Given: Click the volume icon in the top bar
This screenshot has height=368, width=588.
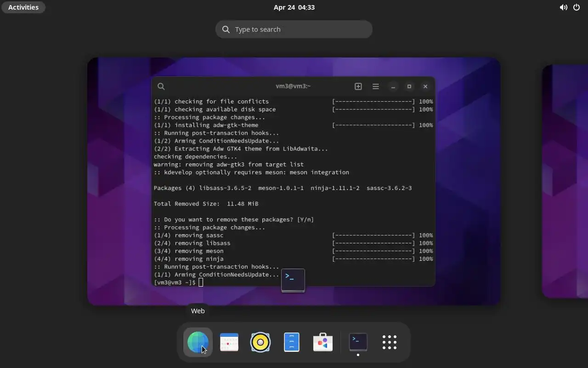Looking at the screenshot, I should 563,7.
